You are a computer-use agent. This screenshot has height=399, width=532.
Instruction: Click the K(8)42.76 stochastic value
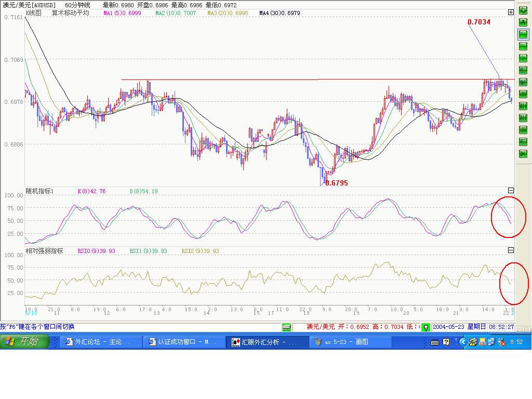91,191
